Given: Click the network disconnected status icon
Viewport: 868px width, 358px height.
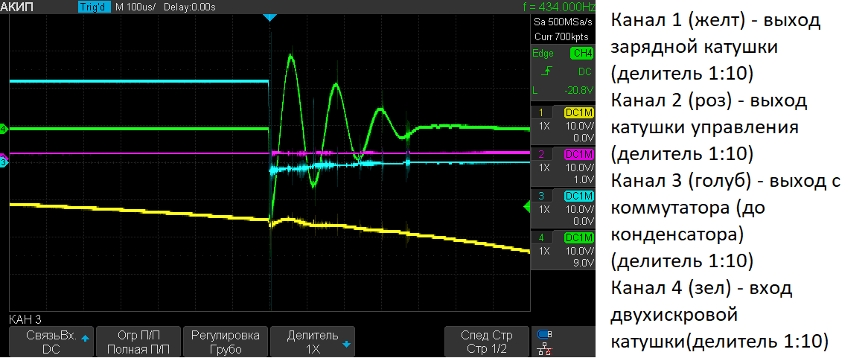Looking at the screenshot, I should pyautogui.click(x=545, y=349).
